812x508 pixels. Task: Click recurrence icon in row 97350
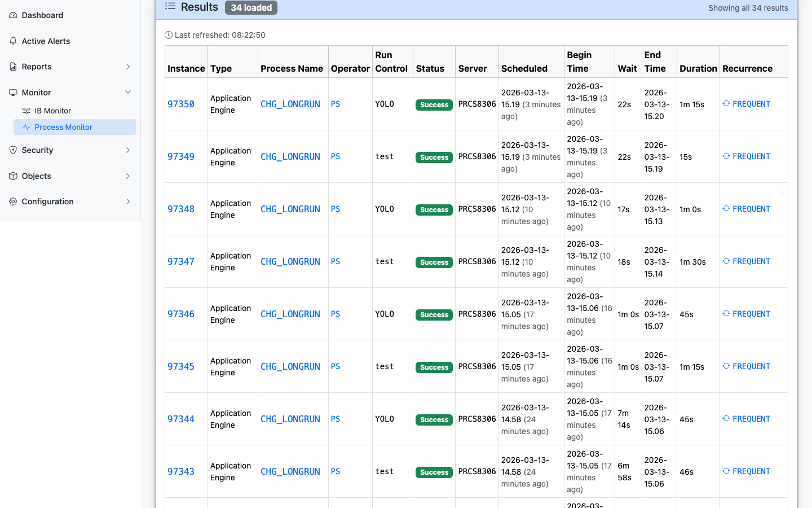pos(726,104)
